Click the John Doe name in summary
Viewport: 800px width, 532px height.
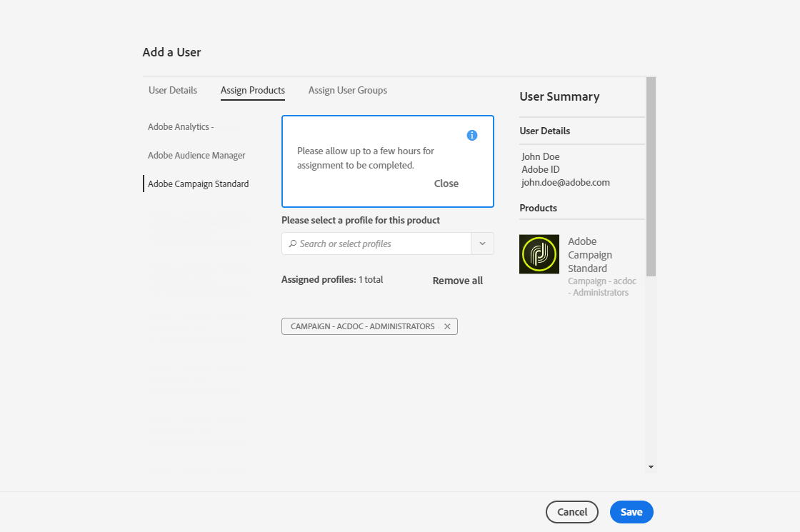point(540,156)
